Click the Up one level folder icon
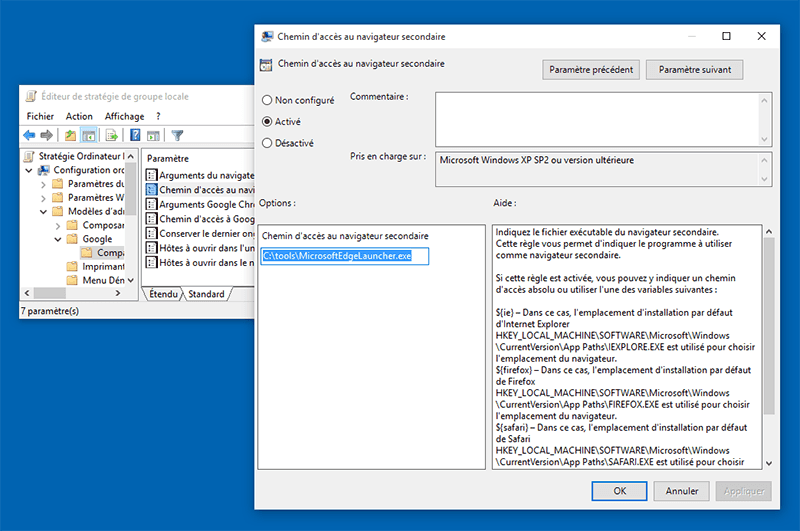 pyautogui.click(x=70, y=135)
